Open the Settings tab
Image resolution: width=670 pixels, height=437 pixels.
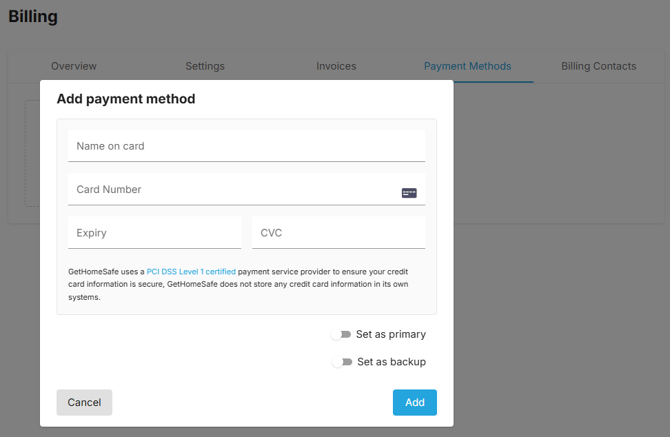(x=205, y=66)
